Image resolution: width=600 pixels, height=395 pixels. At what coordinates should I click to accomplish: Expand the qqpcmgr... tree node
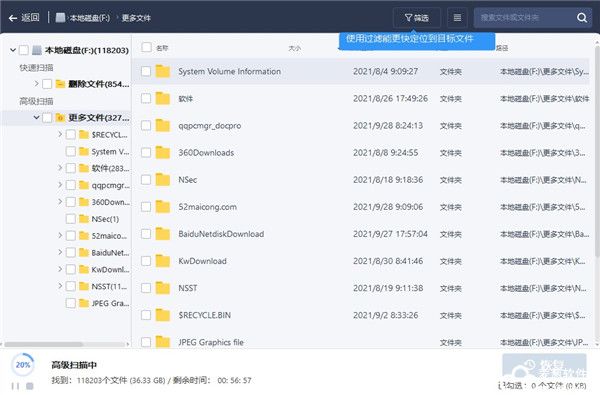[x=60, y=185]
